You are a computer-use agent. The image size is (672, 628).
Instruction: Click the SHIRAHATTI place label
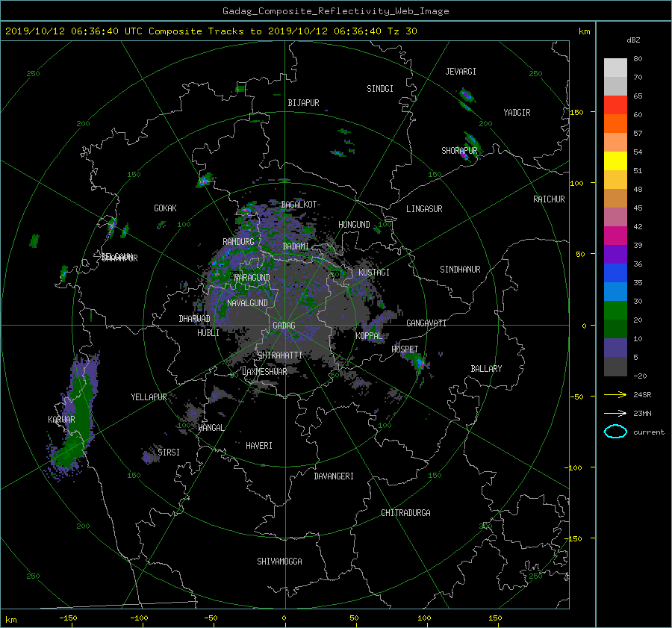pos(280,355)
